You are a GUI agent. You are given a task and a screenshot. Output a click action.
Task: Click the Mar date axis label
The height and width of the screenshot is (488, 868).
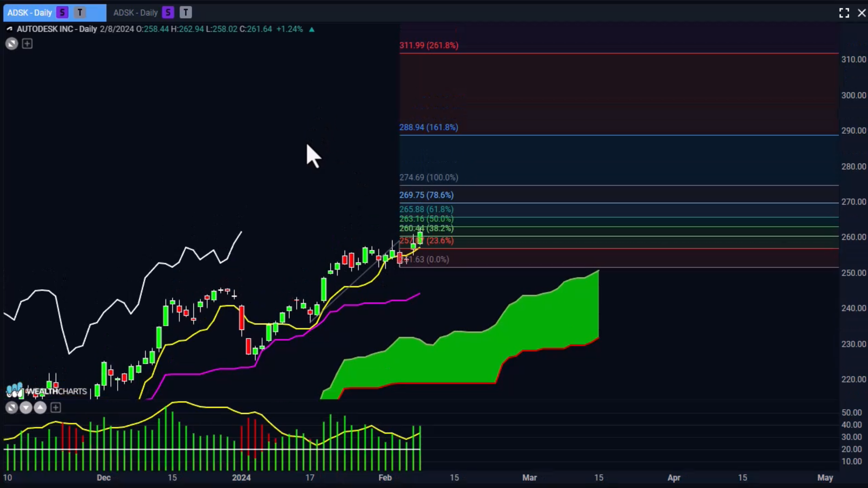click(x=529, y=478)
